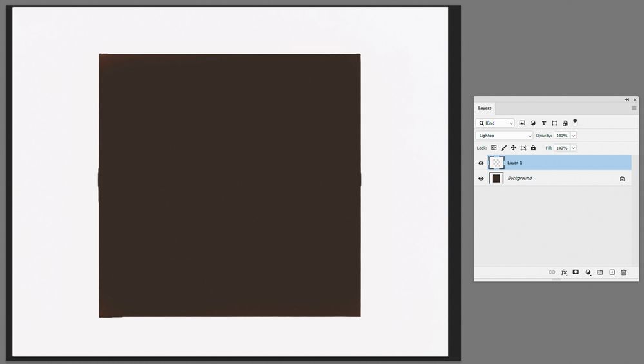Screen dimensions: 644x364
Task: Select the Layers tab
Action: click(x=485, y=108)
